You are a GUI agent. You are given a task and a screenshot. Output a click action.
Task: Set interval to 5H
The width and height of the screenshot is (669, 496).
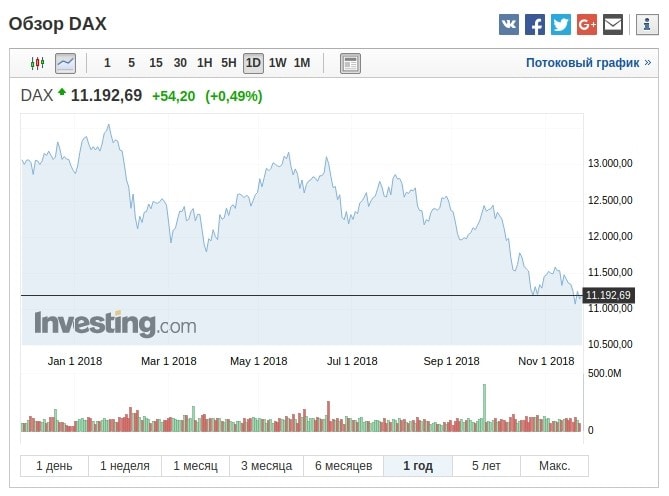[229, 63]
